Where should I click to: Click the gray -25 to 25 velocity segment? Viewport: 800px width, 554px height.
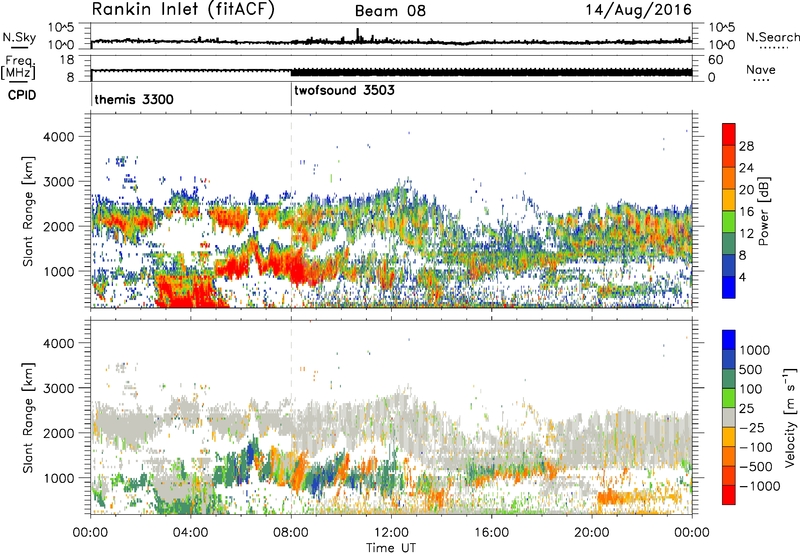(729, 418)
